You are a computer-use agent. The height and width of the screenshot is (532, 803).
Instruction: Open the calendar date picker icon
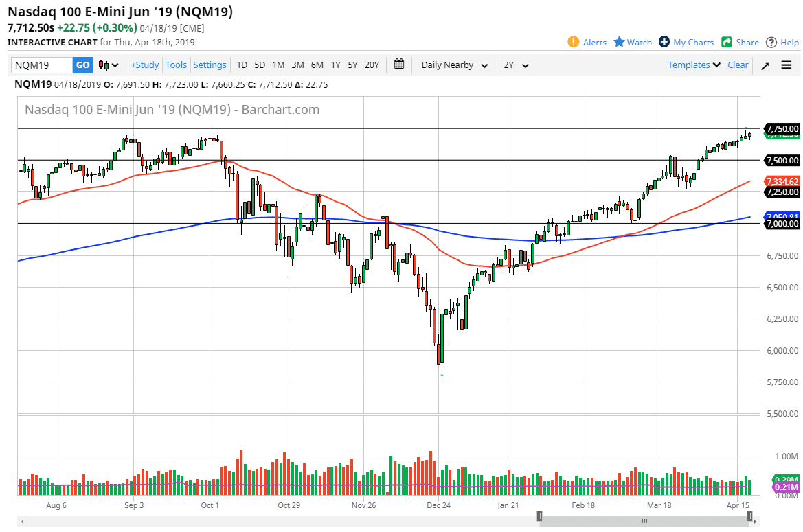399,65
